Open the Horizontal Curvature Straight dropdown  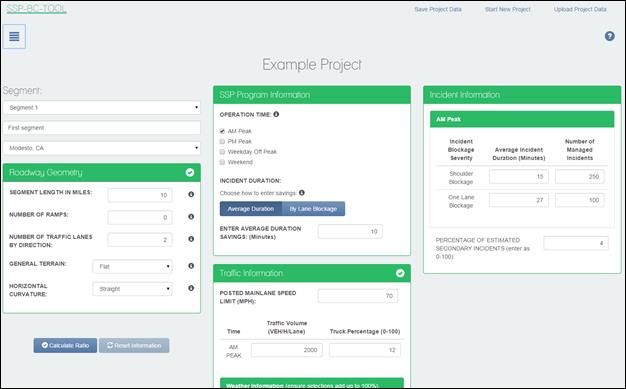click(x=133, y=289)
